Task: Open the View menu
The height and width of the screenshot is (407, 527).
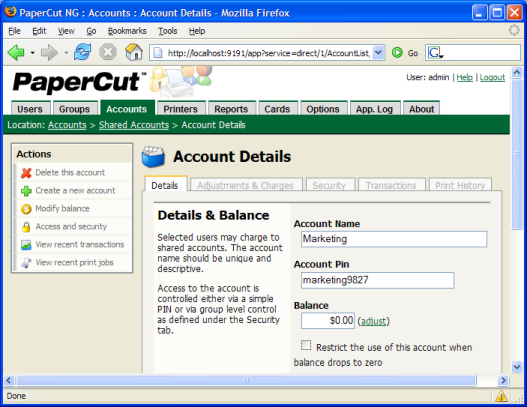Action: pyautogui.click(x=66, y=31)
